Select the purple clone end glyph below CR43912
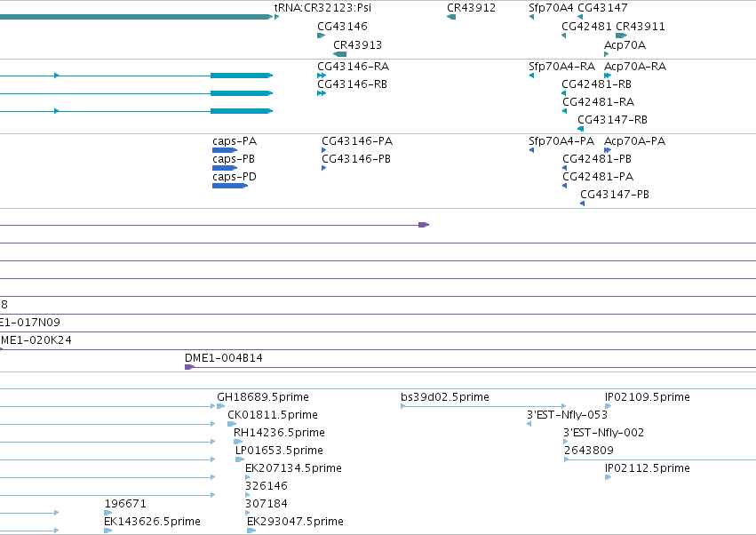This screenshot has height=535, width=756. [424, 225]
